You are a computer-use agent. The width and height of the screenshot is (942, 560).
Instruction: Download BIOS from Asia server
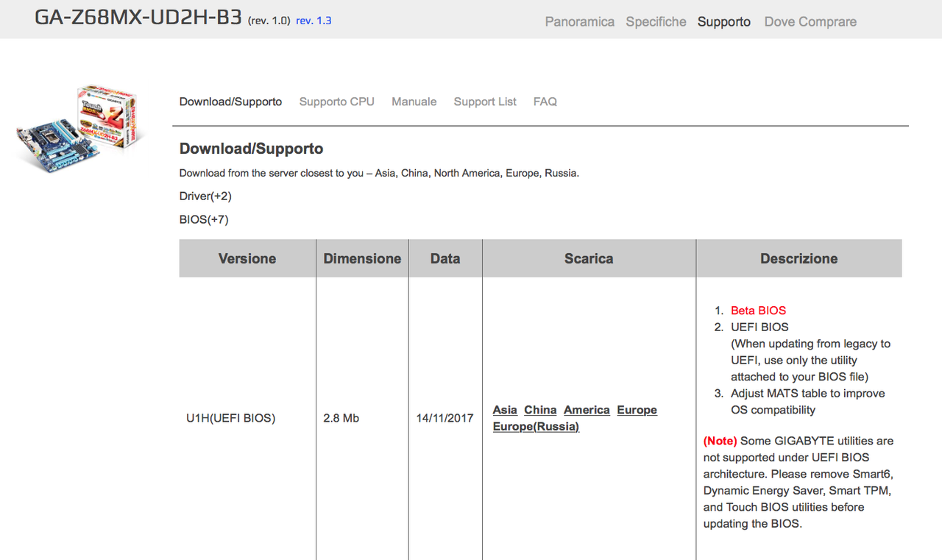pyautogui.click(x=505, y=410)
